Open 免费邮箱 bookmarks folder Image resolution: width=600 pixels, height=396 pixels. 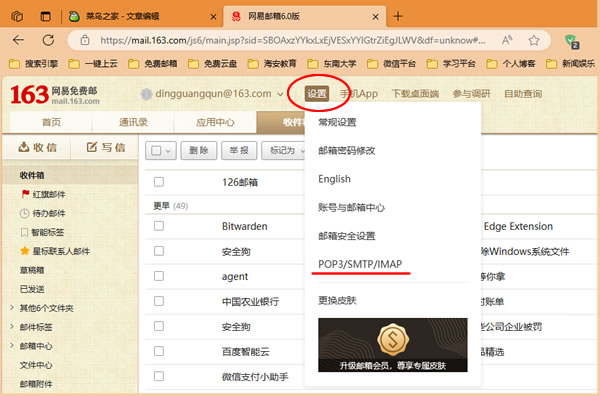pyautogui.click(x=153, y=64)
